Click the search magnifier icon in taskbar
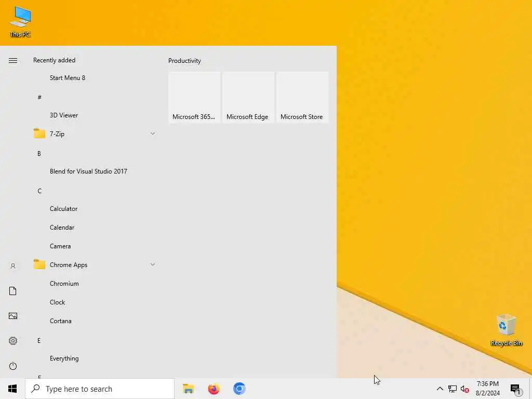532x399 pixels. click(x=36, y=389)
